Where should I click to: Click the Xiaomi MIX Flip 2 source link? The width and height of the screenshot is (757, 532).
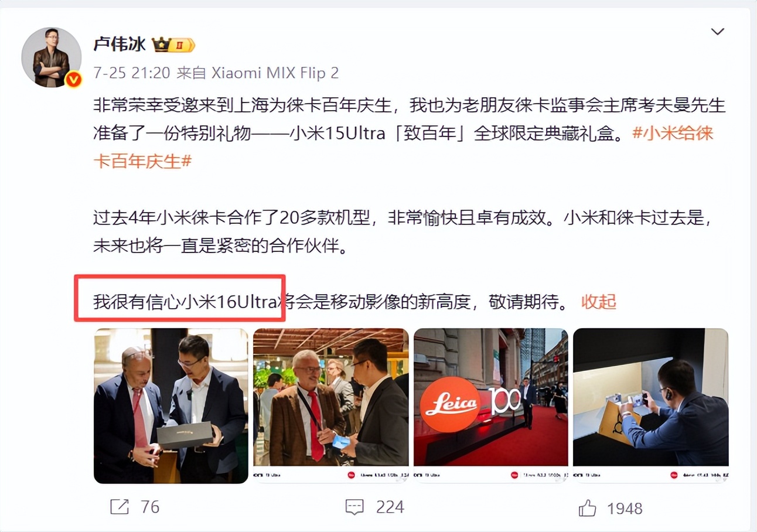pos(275,73)
